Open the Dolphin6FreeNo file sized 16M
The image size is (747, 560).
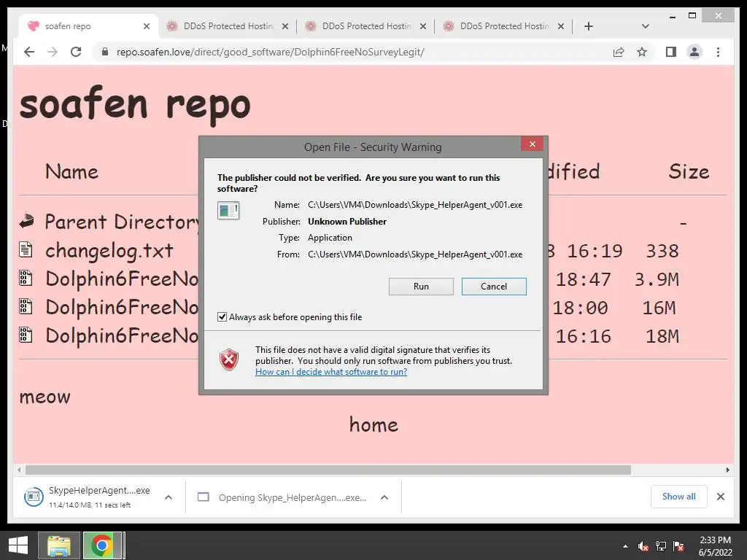tap(122, 308)
